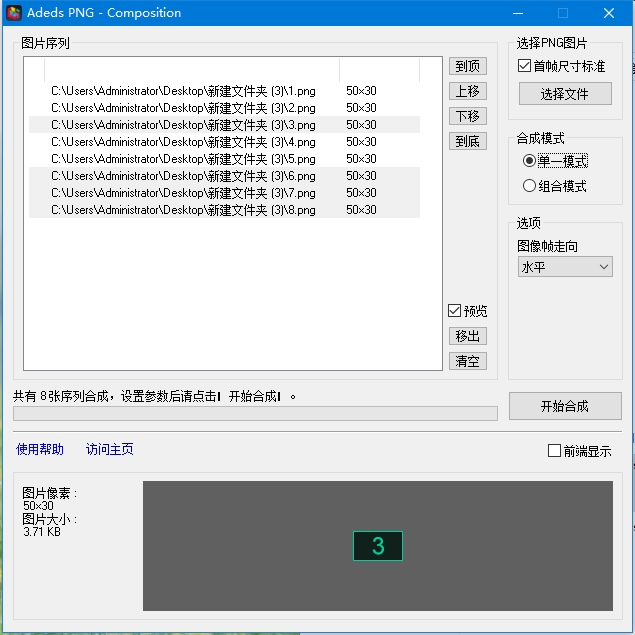Select the 5.png row in the list
Image resolution: width=635 pixels, height=635 pixels.
[x=224, y=159]
